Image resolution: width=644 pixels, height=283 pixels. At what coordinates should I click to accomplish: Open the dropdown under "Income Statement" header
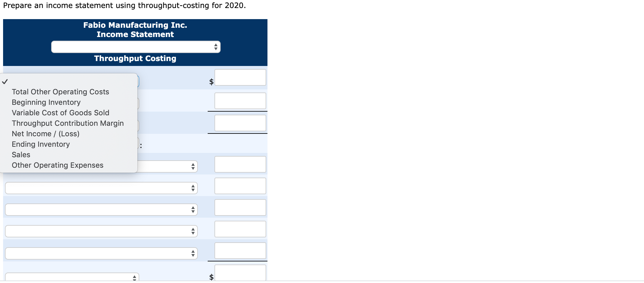point(136,47)
